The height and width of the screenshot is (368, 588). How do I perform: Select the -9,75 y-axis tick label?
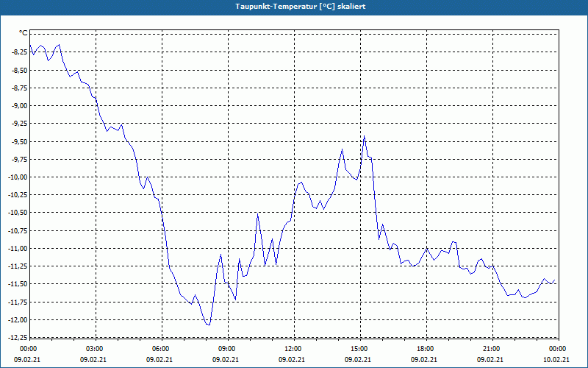pos(20,159)
